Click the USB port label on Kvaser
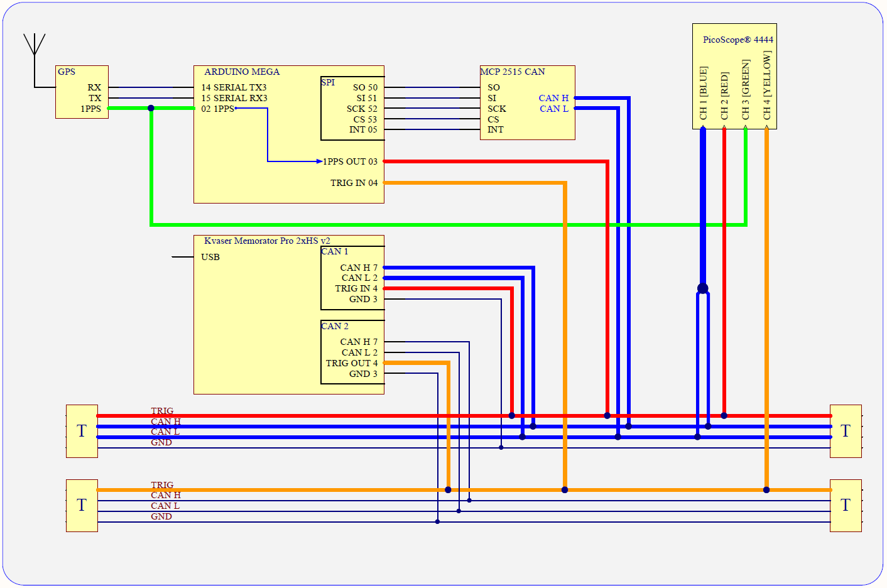This screenshot has height=588, width=887. [x=210, y=257]
